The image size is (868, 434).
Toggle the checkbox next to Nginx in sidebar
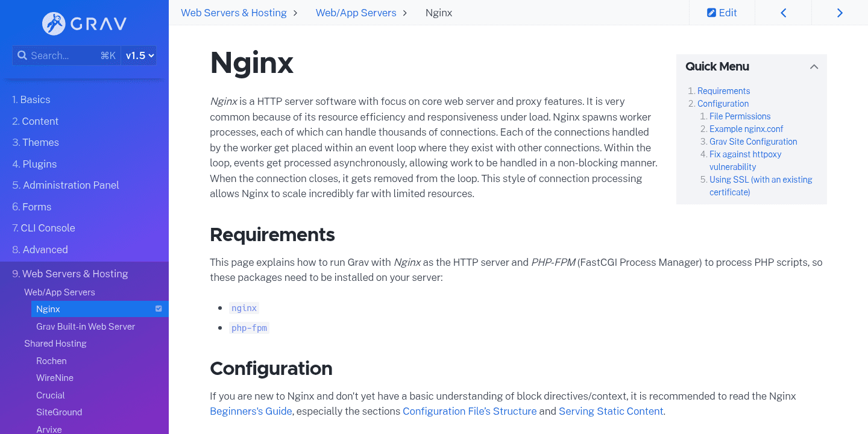point(159,309)
